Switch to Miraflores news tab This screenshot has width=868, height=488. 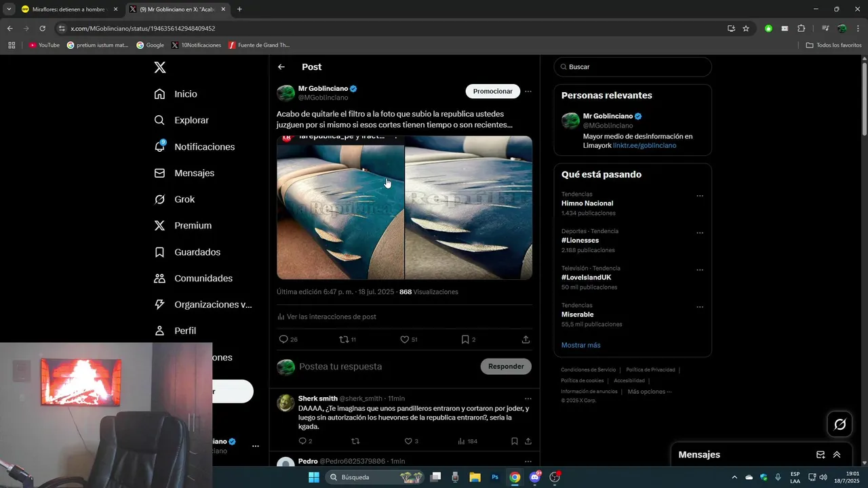click(70, 9)
